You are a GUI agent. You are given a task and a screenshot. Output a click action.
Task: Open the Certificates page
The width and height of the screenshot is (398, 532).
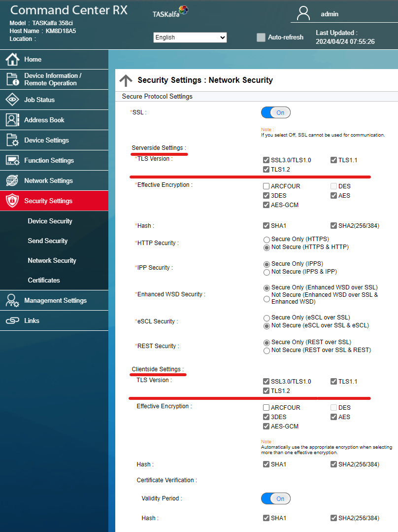pos(43,280)
